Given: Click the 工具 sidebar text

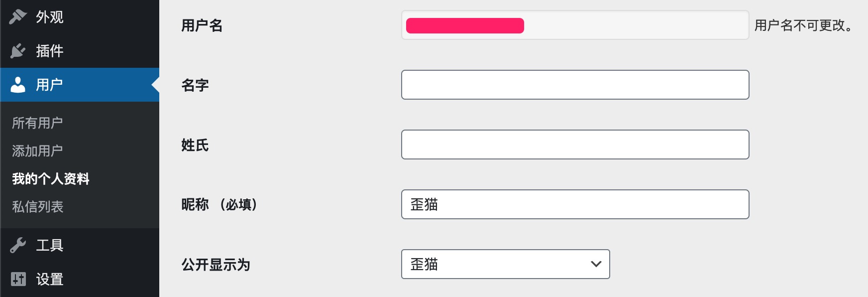Looking at the screenshot, I should 50,245.
